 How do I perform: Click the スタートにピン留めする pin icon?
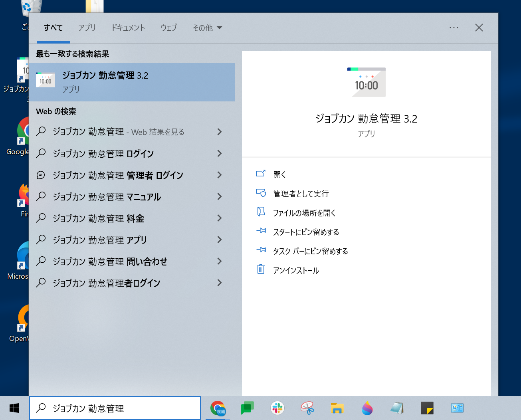pyautogui.click(x=261, y=231)
